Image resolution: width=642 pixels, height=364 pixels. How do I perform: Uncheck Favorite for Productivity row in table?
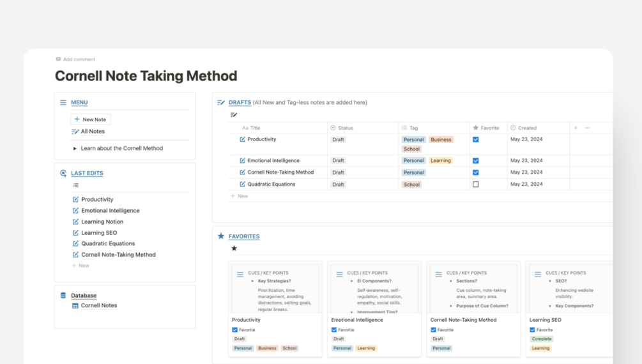475,139
